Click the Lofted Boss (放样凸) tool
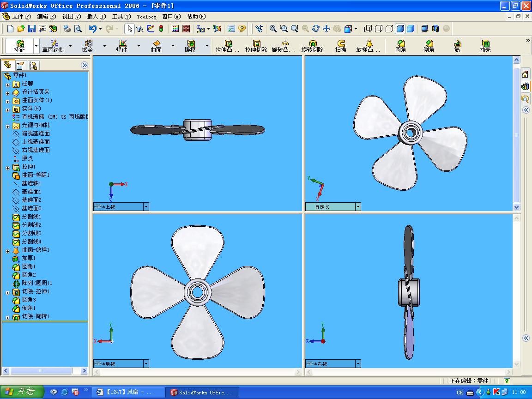Image resolution: width=532 pixels, height=399 pixels. tap(369, 46)
